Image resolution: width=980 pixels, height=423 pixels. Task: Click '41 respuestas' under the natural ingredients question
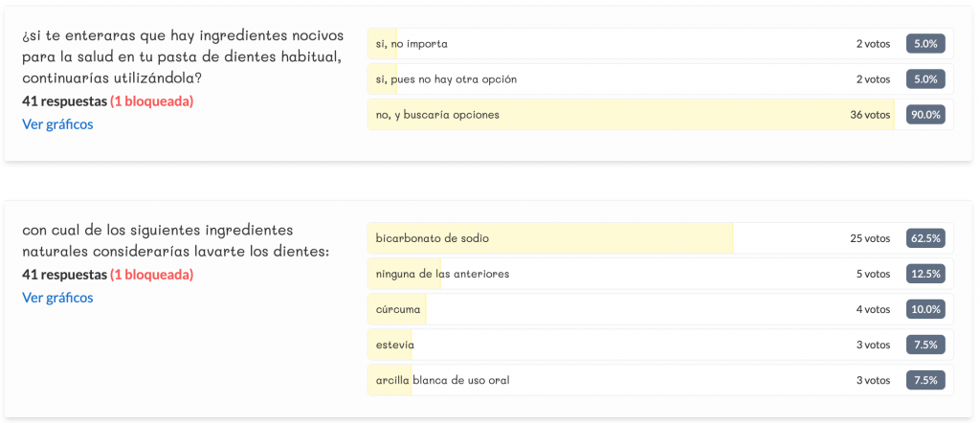pyautogui.click(x=64, y=275)
